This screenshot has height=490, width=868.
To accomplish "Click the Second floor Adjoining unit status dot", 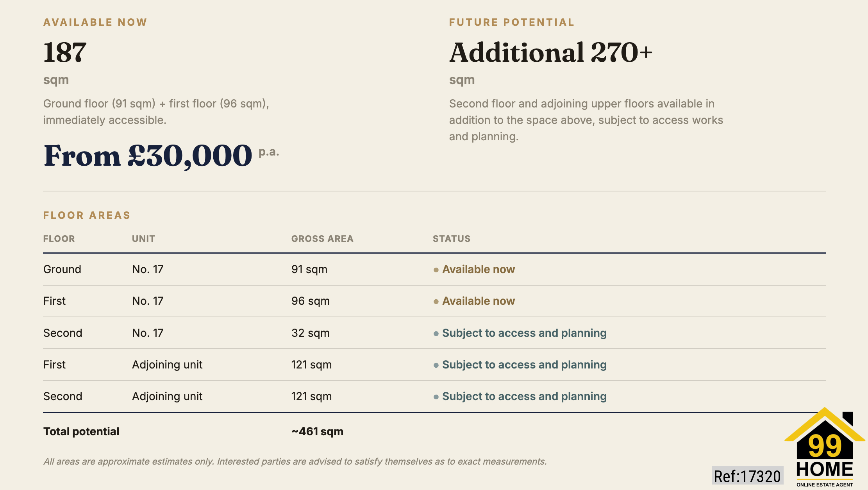I will pyautogui.click(x=436, y=397).
